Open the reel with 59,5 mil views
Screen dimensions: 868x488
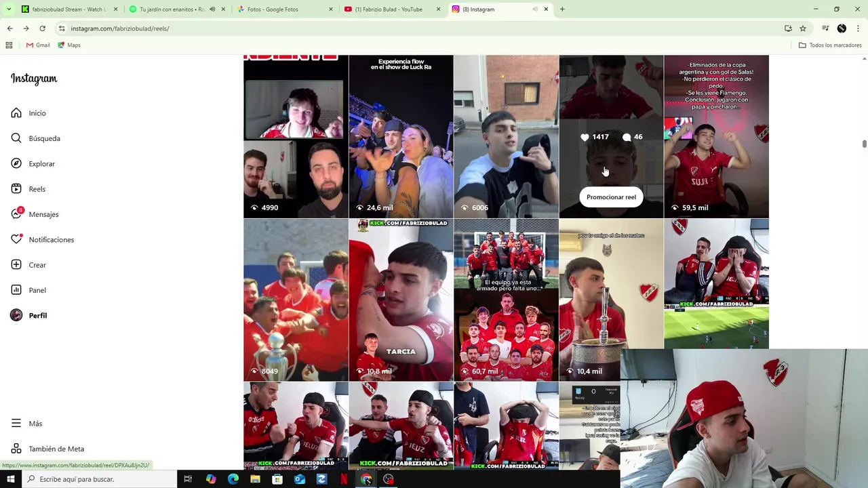(x=716, y=136)
